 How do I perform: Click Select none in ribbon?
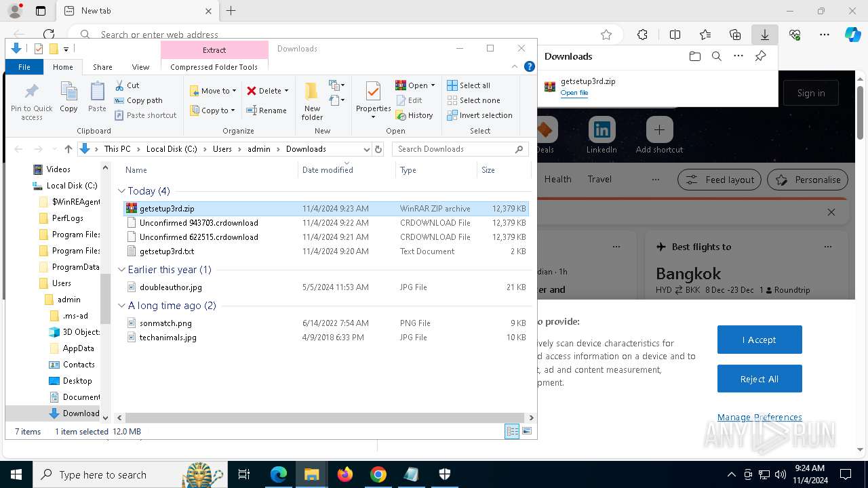473,100
